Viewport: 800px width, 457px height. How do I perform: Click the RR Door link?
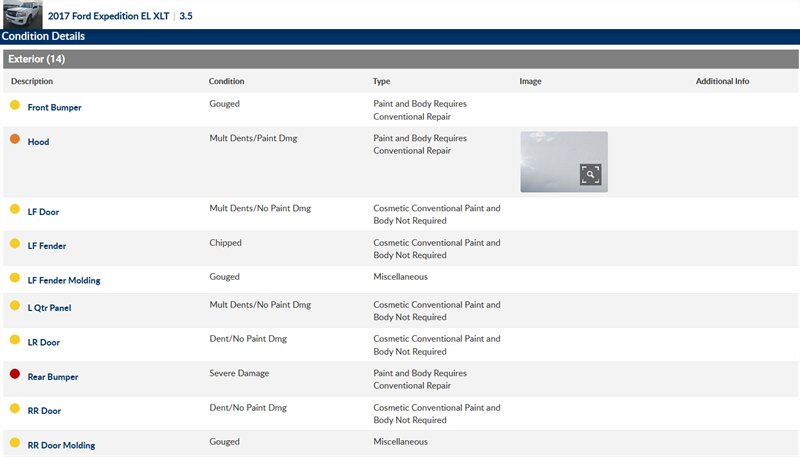(44, 411)
